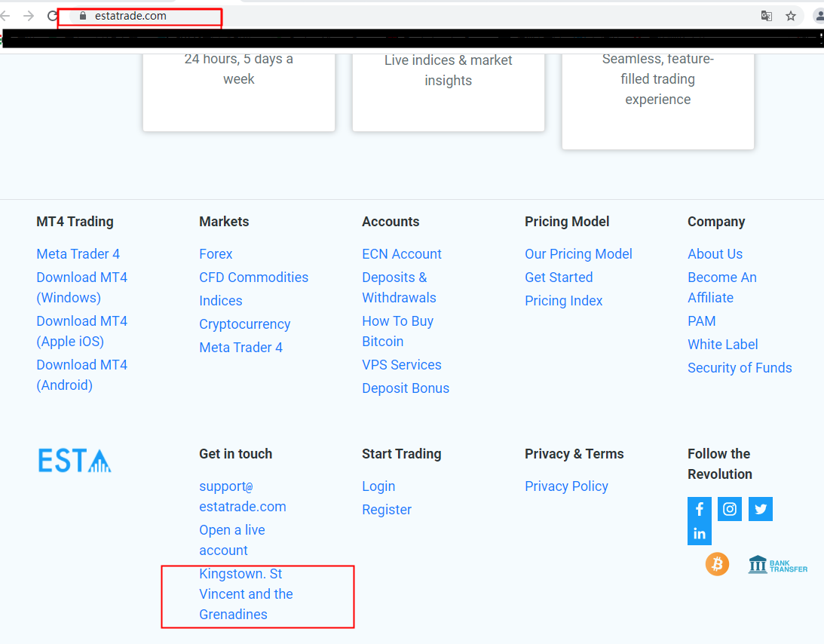Open Download MT4 (Android) link

coord(81,375)
